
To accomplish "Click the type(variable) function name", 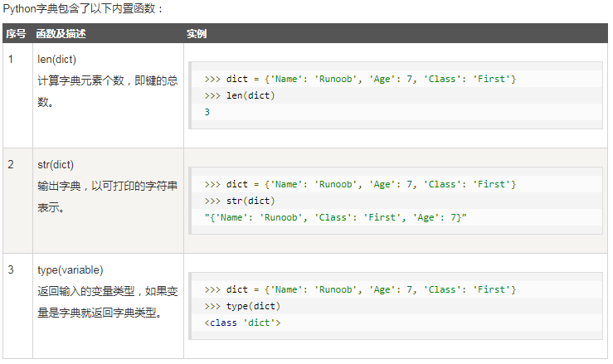I will coord(70,270).
